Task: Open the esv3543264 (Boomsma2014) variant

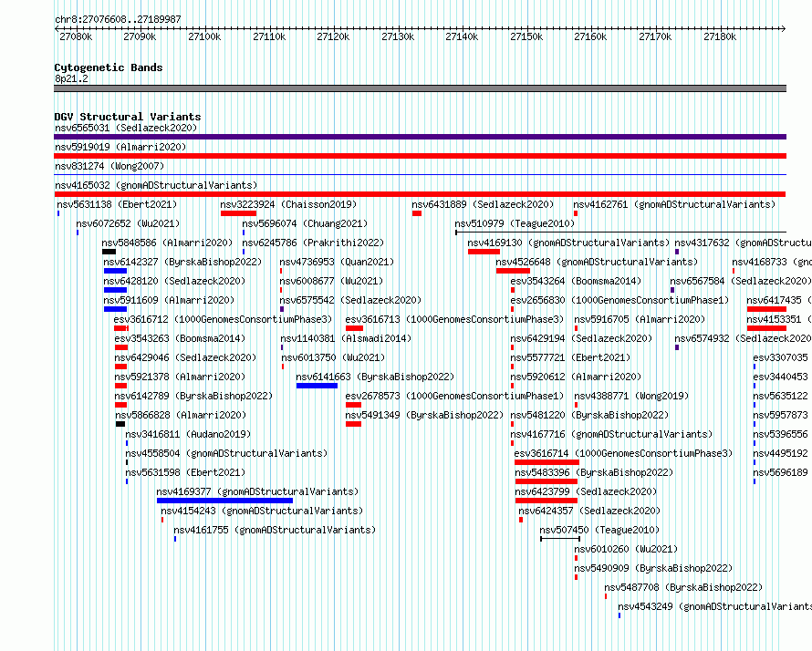Action: point(576,281)
